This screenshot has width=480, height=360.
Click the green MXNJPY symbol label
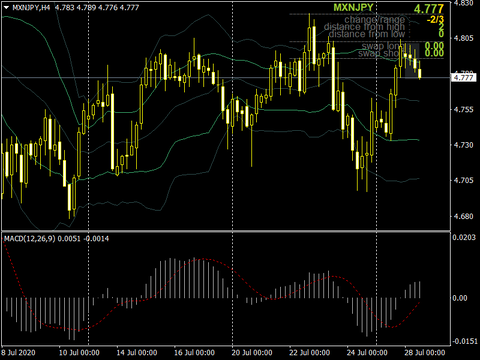353,7
